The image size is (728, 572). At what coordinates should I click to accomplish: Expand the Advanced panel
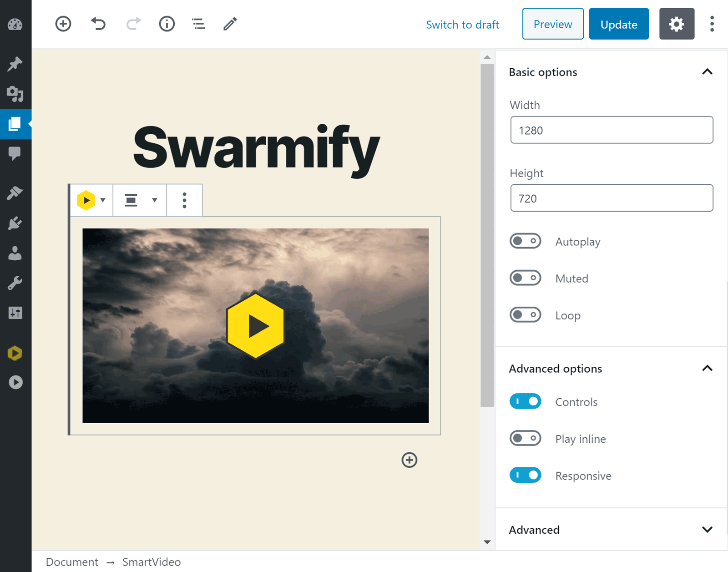tap(611, 530)
